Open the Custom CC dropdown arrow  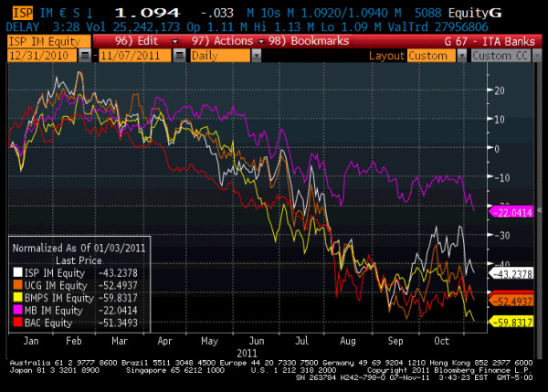[x=536, y=56]
